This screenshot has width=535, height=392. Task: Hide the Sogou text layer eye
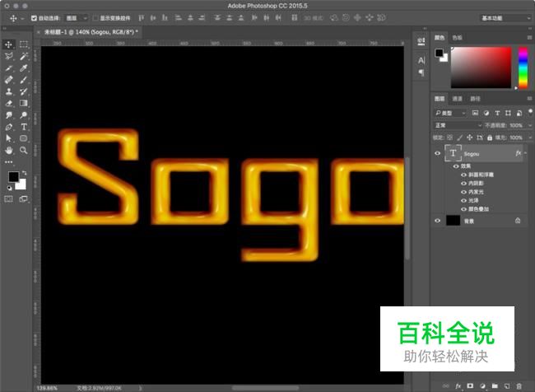(x=437, y=153)
